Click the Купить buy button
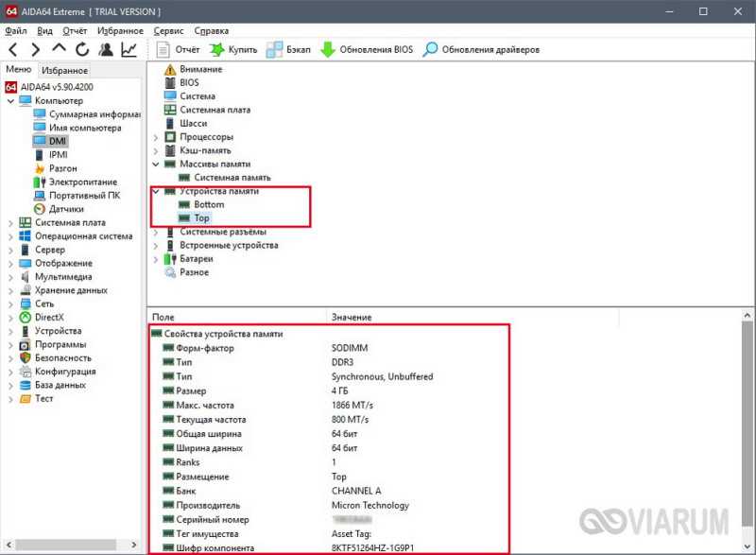Image resolution: width=756 pixels, height=555 pixels. [233, 49]
